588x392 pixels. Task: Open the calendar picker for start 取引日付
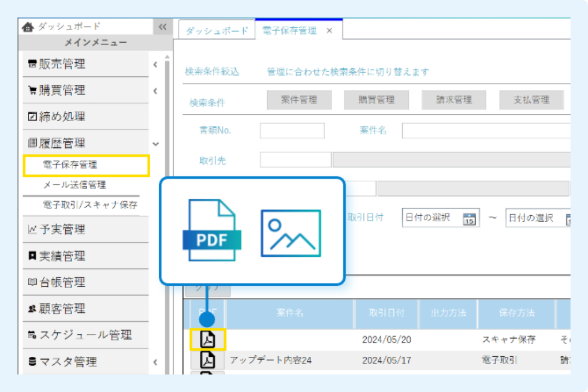pos(469,218)
